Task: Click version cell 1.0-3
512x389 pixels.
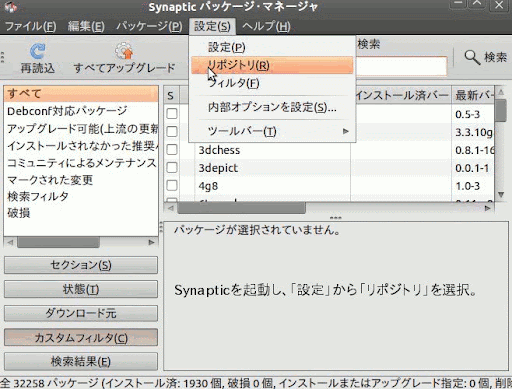Action: coord(467,186)
